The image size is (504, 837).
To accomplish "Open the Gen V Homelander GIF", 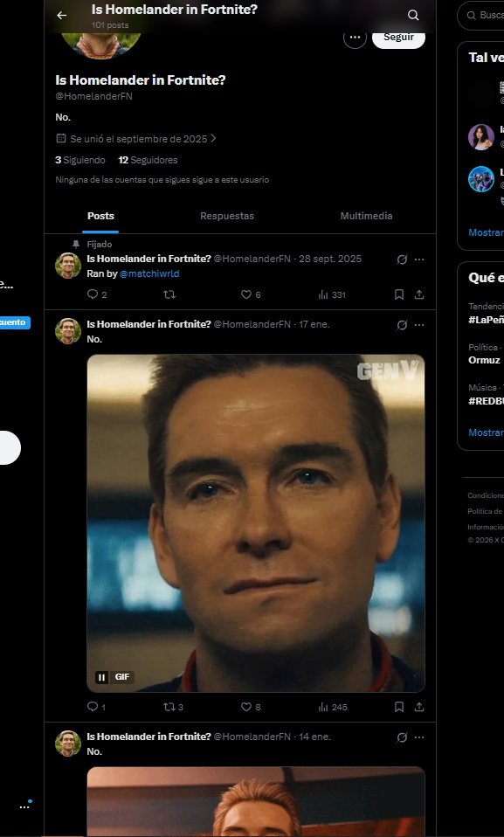I will coord(256,523).
